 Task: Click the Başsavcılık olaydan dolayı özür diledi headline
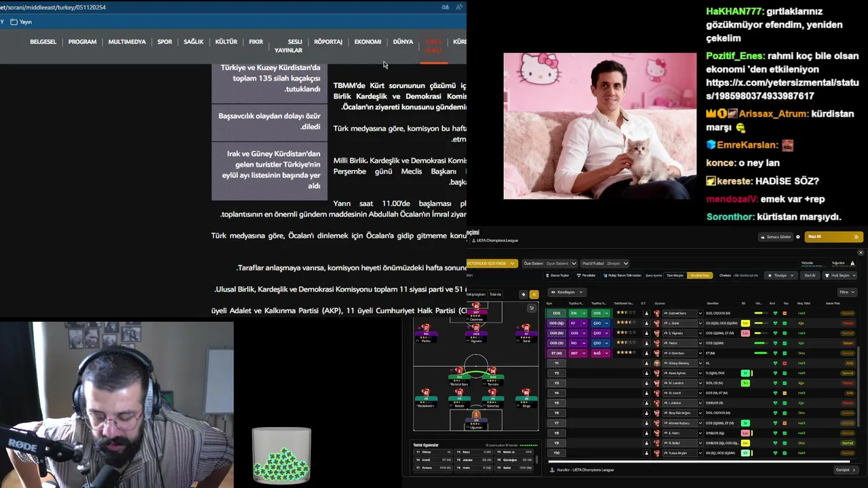click(269, 121)
